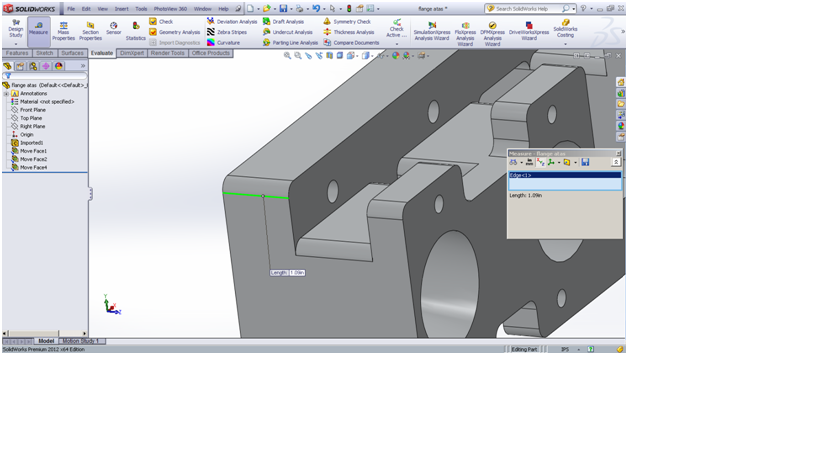The image size is (819, 460).
Task: Expand the Annotations tree node
Action: (6, 94)
